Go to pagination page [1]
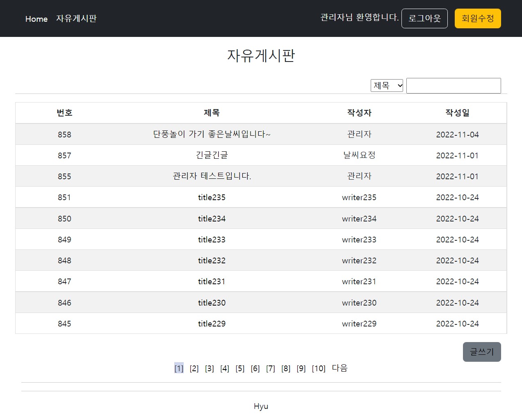 pyautogui.click(x=179, y=368)
